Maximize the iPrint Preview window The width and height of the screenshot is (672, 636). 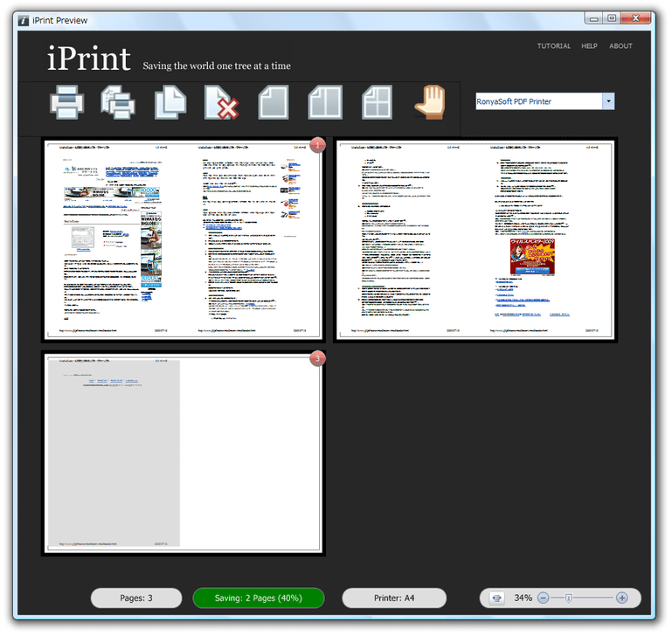612,18
